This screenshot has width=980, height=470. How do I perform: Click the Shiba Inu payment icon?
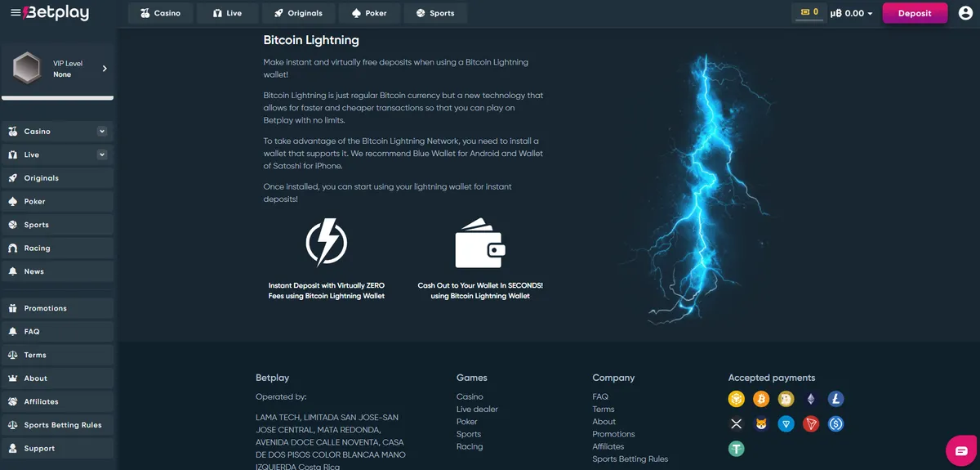(762, 423)
